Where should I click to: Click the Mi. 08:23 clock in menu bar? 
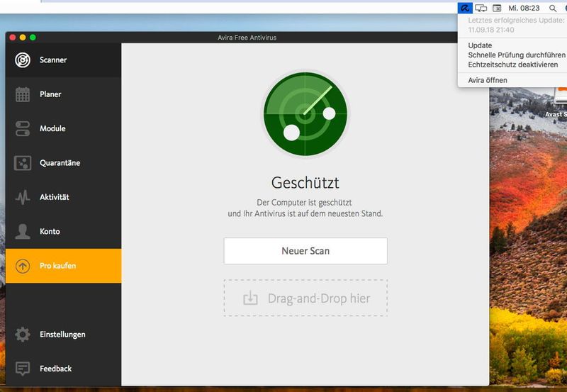click(524, 8)
